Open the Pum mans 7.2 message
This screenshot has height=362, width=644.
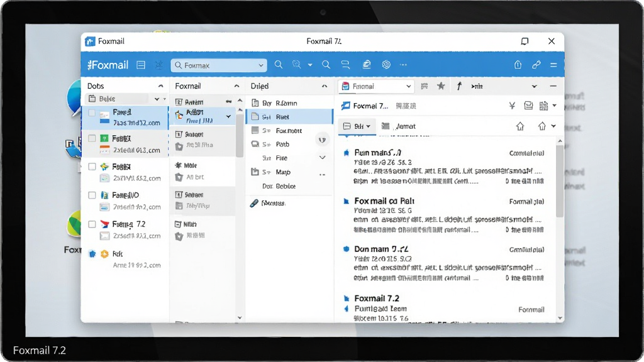pyautogui.click(x=446, y=167)
